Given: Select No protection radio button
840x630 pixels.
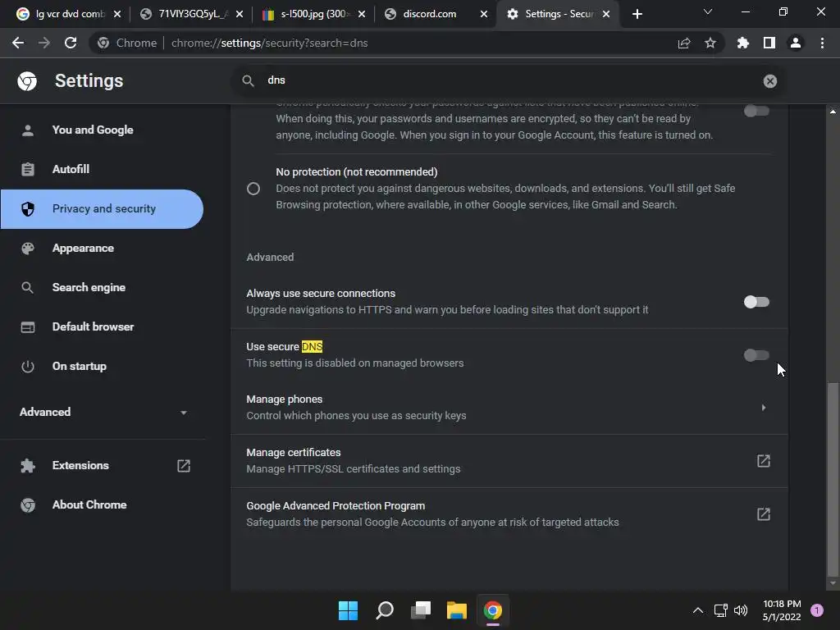Looking at the screenshot, I should tap(253, 189).
